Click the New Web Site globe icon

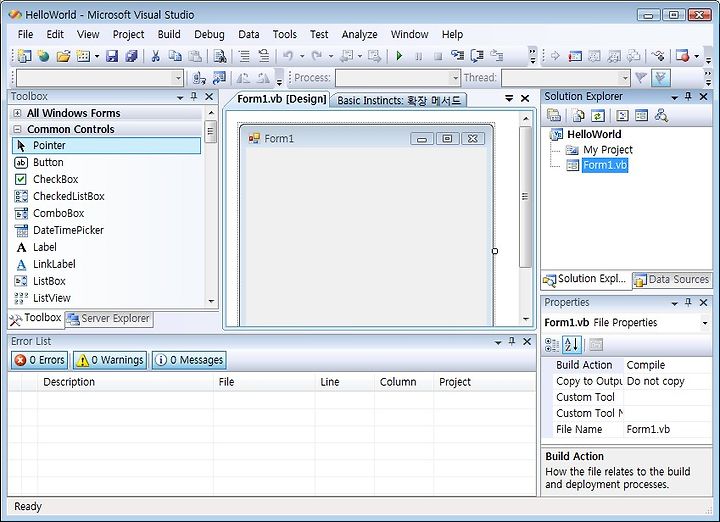[44, 56]
